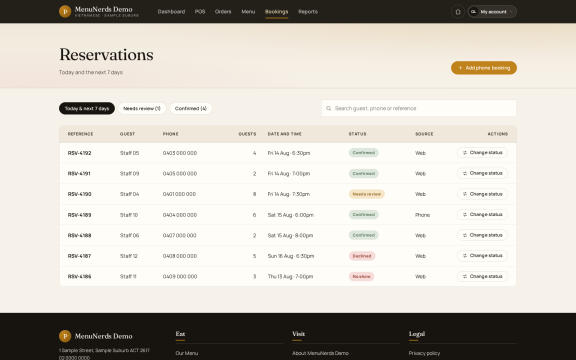Click reference RSV-4190
The image size is (576, 360).
(x=79, y=194)
